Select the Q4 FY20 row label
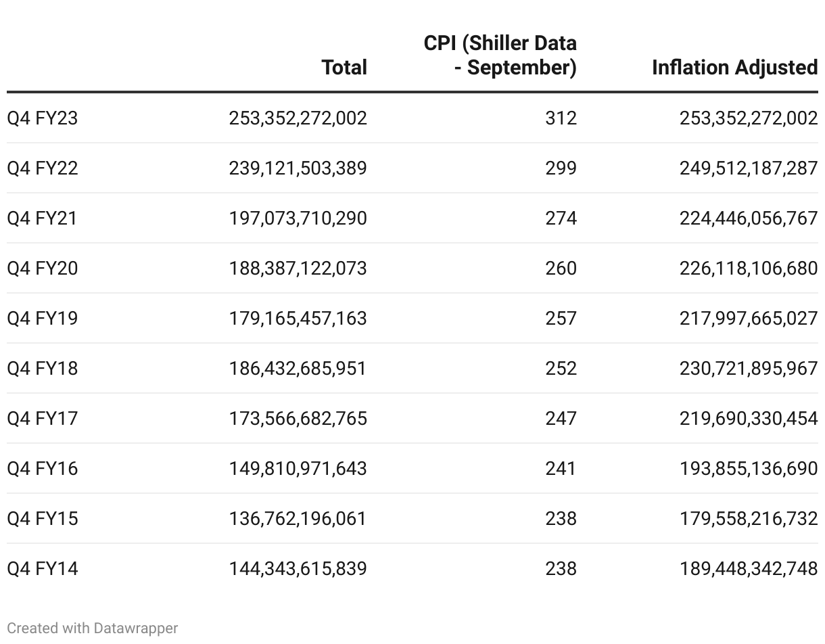 click(43, 269)
